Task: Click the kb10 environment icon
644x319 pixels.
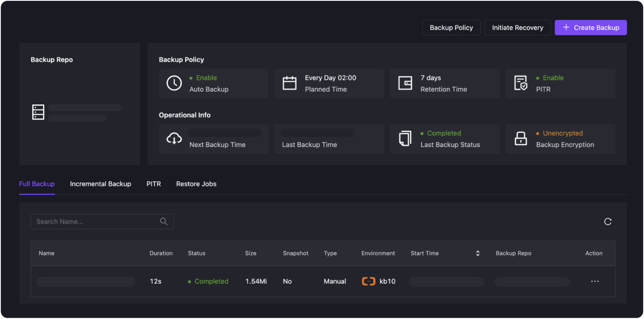Action: (x=369, y=281)
